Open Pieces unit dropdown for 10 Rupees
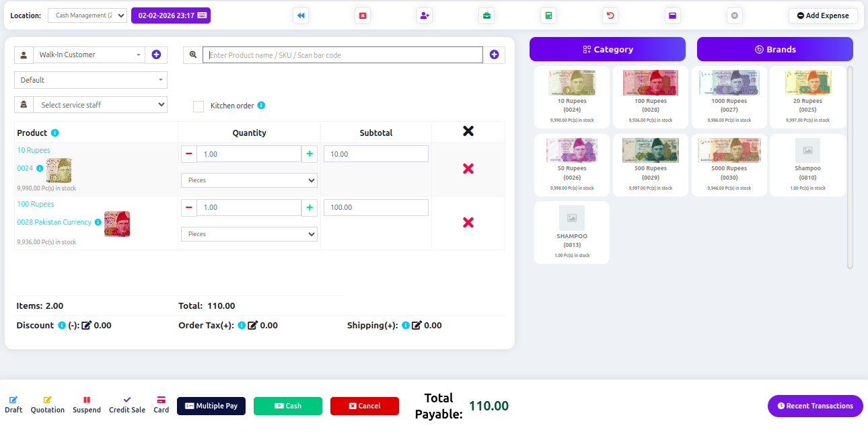The width and height of the screenshot is (868, 434). click(249, 180)
